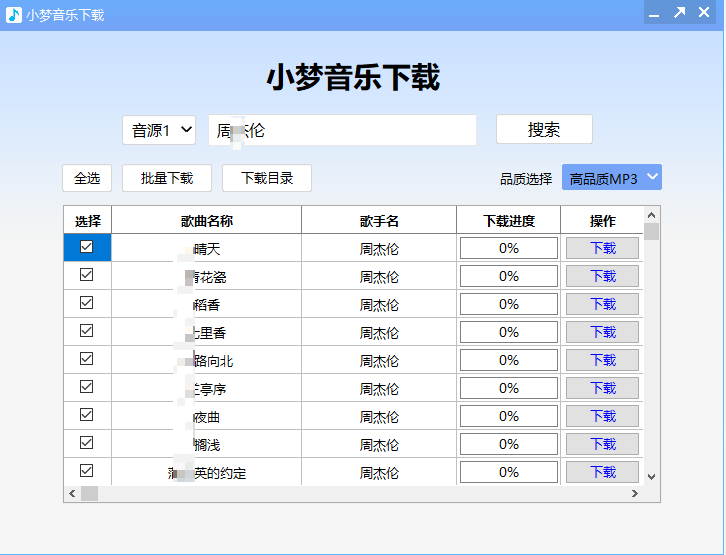Expand the 高品质MP3 quality dropdown
The image size is (726, 555).
click(x=612, y=178)
